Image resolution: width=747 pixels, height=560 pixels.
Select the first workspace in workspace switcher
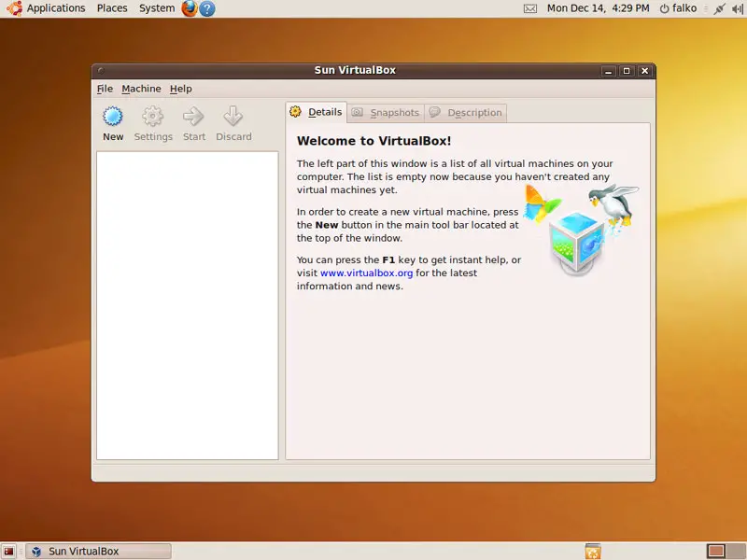715,551
